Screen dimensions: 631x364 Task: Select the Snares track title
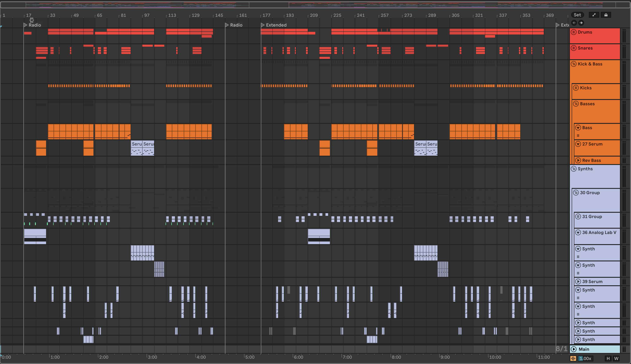click(x=585, y=48)
